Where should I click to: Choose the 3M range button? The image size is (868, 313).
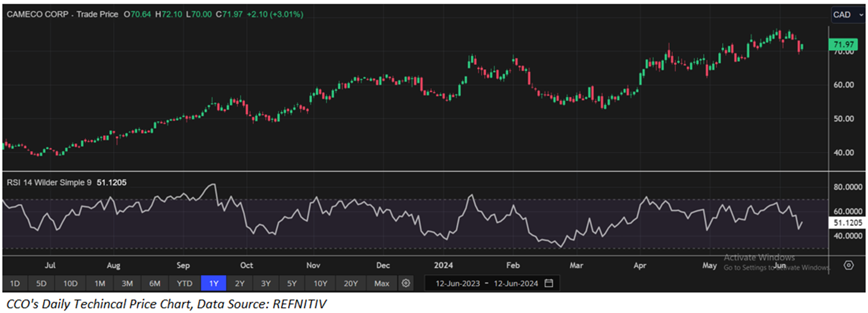[x=127, y=283]
